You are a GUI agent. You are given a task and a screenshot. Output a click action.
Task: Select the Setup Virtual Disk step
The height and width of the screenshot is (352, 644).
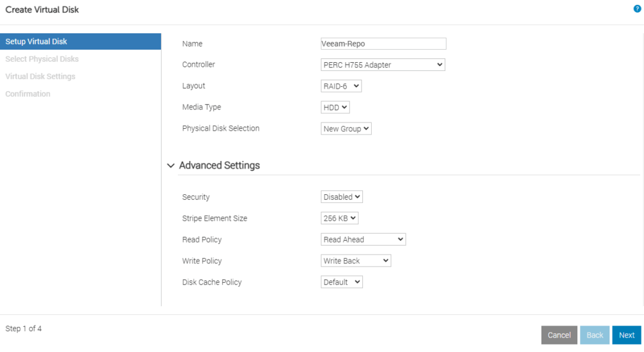(x=80, y=41)
